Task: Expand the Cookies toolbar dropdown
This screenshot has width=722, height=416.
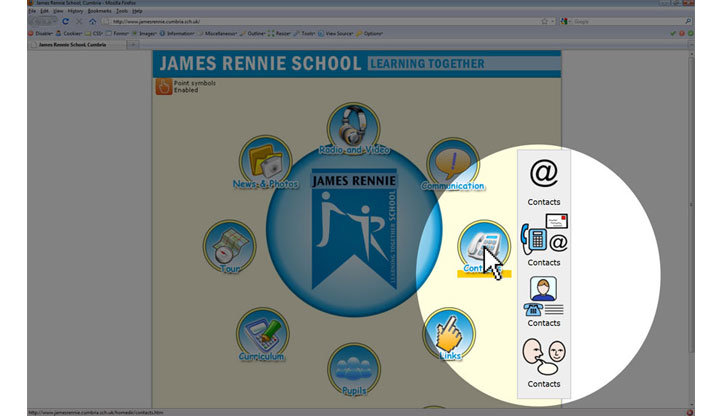Action: [69, 34]
